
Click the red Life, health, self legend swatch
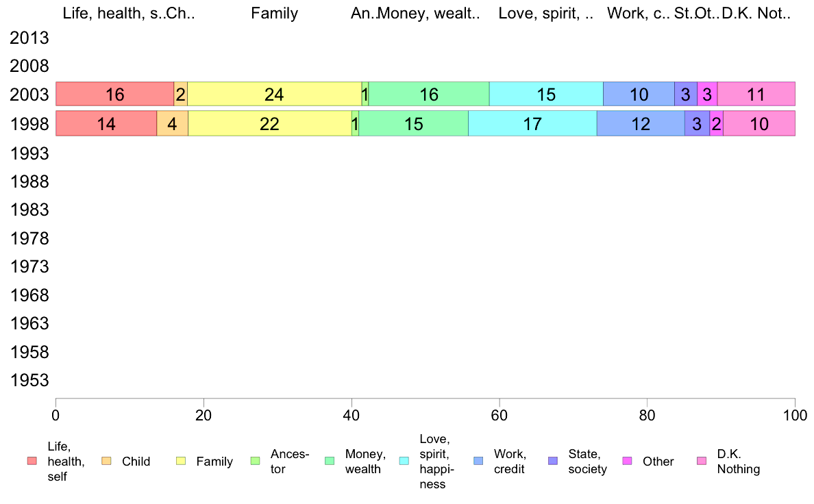31,462
